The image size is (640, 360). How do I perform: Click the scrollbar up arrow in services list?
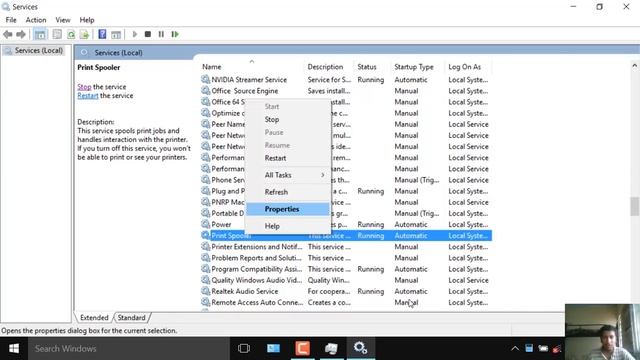point(634,65)
